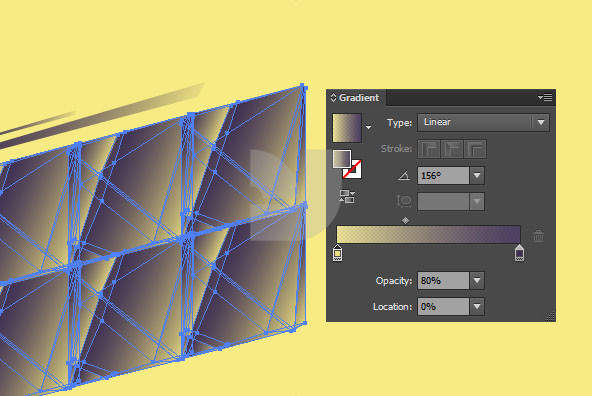Select the purple right gradient color stop
Viewport: 592px width, 396px height.
click(x=520, y=253)
